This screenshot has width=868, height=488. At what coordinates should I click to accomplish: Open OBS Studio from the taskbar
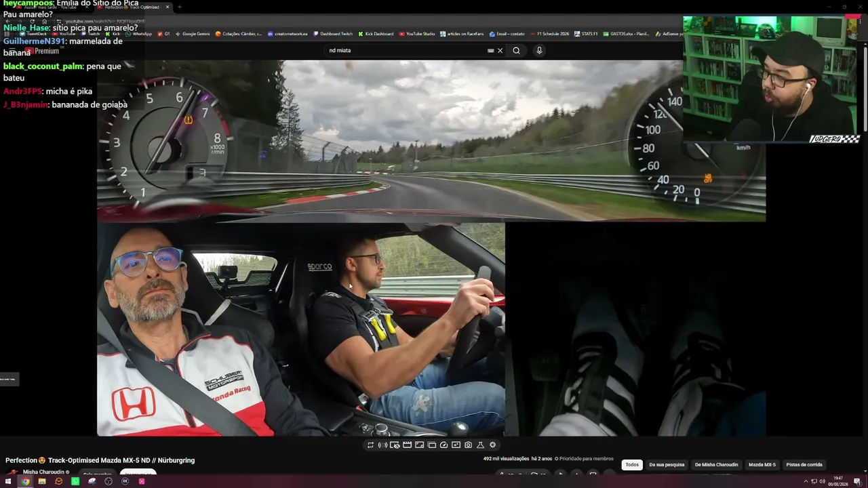coord(108,481)
